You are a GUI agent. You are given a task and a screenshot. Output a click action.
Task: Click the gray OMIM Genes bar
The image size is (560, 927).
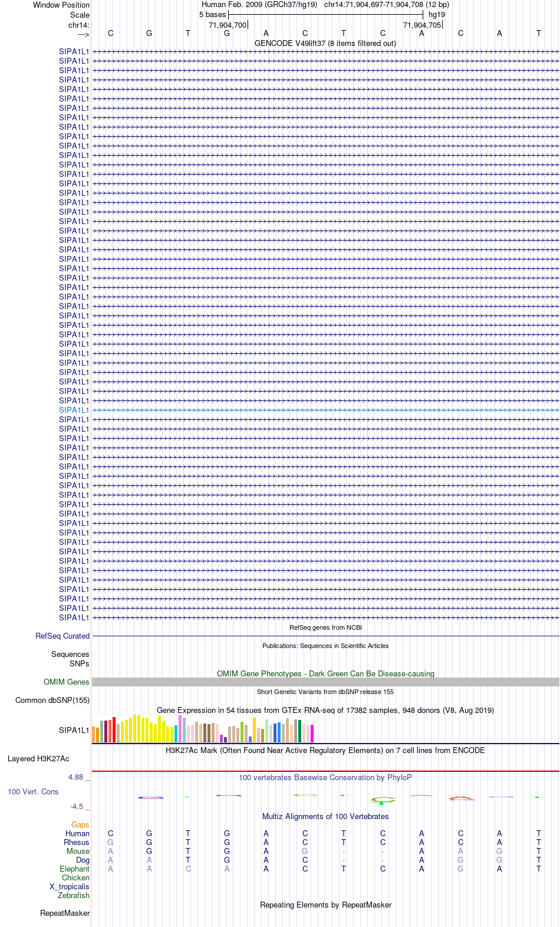click(325, 682)
